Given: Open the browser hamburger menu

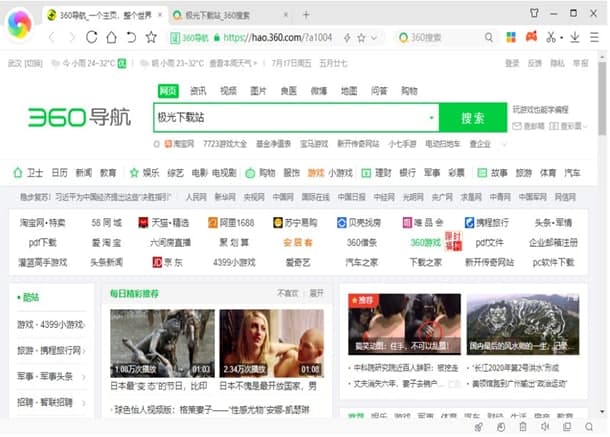Looking at the screenshot, I should click(596, 37).
